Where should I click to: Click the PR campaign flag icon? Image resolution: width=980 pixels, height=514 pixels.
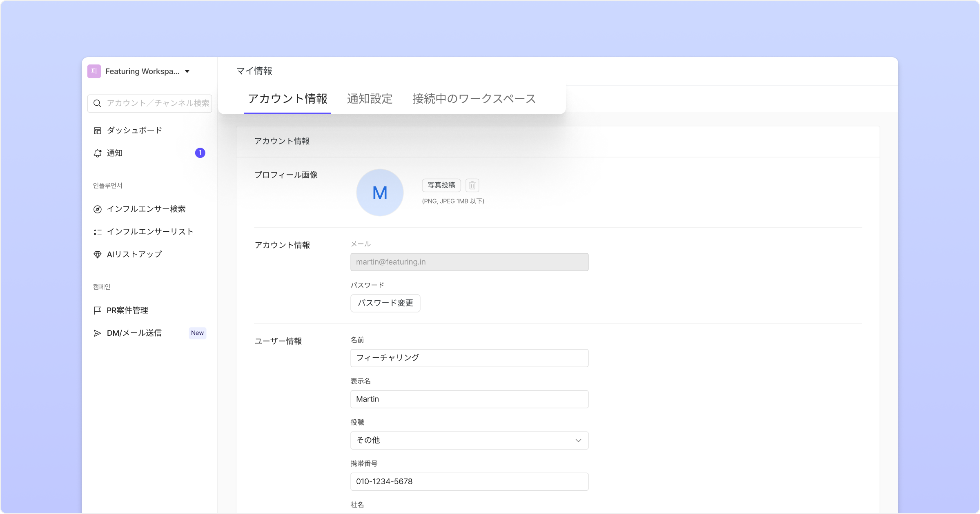tap(97, 310)
